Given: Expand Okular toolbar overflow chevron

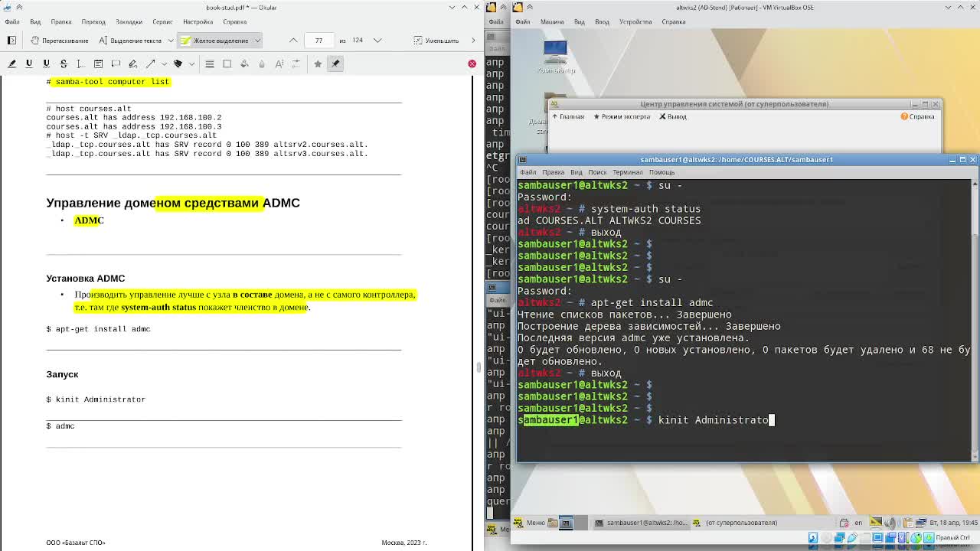Looking at the screenshot, I should click(473, 40).
